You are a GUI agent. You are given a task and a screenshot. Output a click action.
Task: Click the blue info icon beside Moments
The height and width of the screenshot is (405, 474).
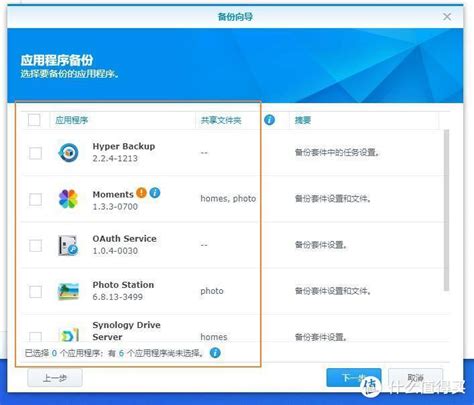coord(155,193)
